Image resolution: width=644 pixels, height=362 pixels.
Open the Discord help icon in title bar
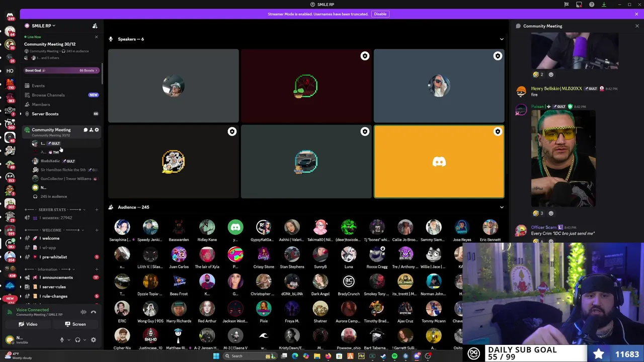(592, 5)
